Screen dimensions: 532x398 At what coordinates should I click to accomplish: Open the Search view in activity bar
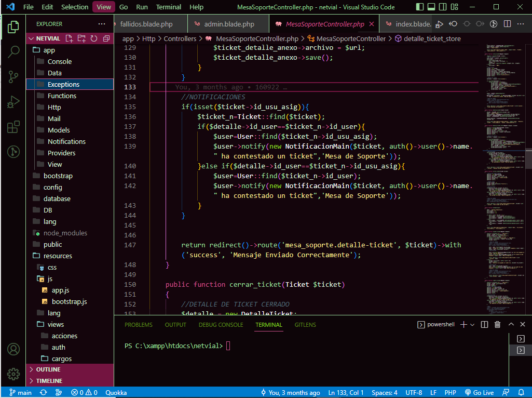point(13,51)
